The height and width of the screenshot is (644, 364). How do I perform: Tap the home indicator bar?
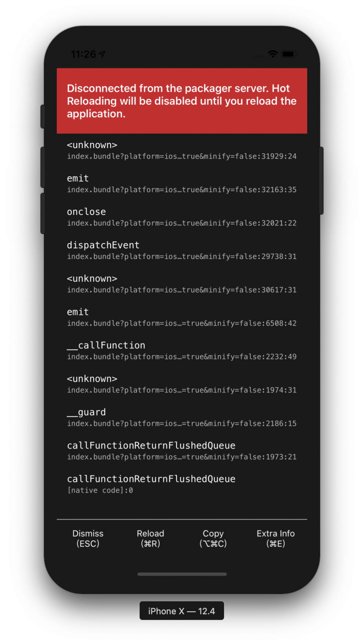[x=182, y=574]
